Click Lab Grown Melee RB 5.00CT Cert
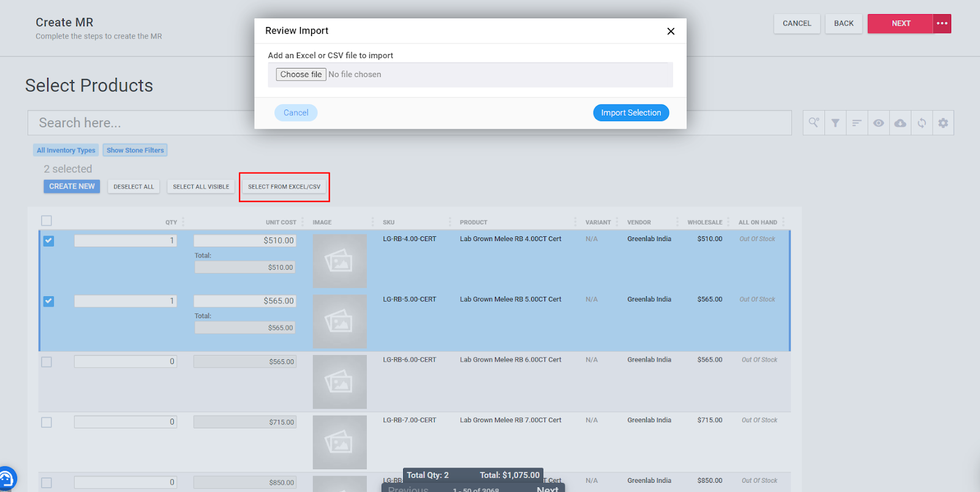This screenshot has width=980, height=492. pyautogui.click(x=511, y=300)
